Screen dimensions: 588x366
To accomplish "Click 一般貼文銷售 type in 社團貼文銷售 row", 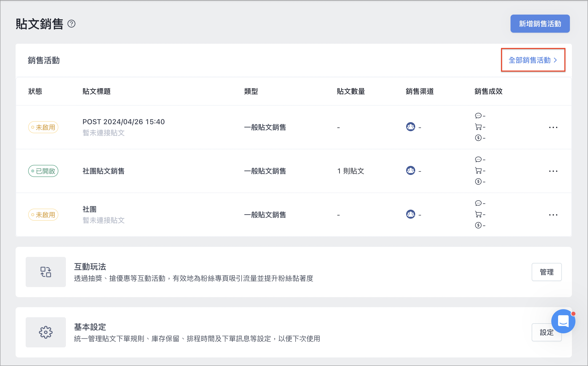I will [265, 171].
